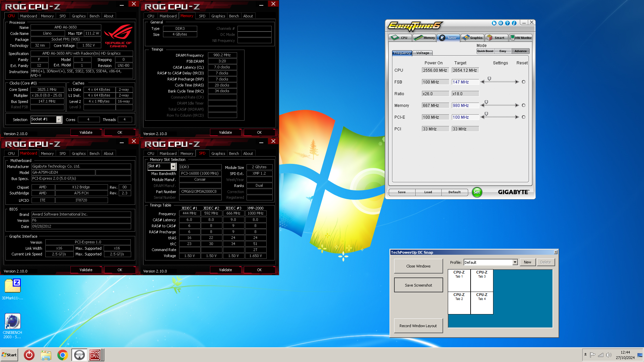Click the Action Center flag tray icon

[x=593, y=355]
